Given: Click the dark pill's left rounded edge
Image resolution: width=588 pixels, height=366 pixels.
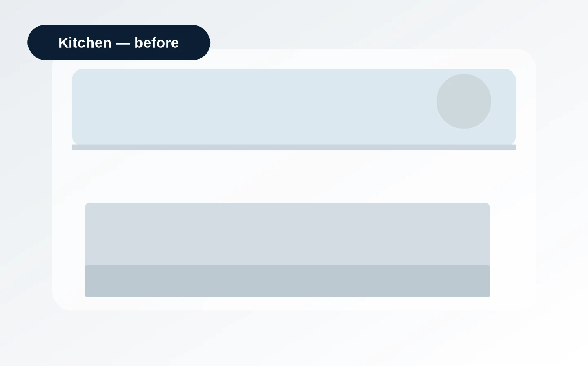Looking at the screenshot, I should 33,42.
